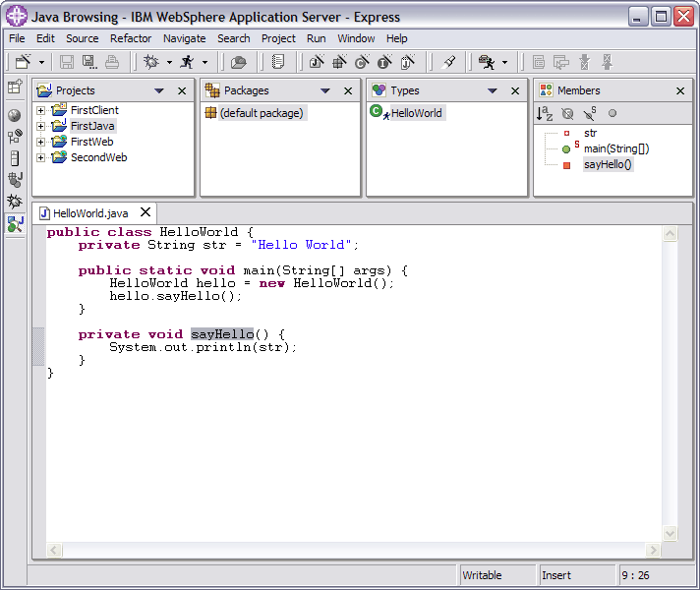Select the Java Browsing perspective sidebar icon
The height and width of the screenshot is (590, 700).
[x=15, y=224]
